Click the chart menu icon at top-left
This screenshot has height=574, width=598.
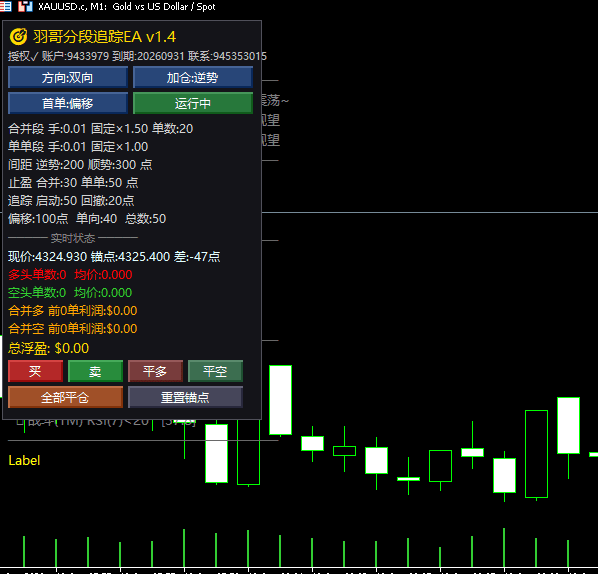(6, 6)
